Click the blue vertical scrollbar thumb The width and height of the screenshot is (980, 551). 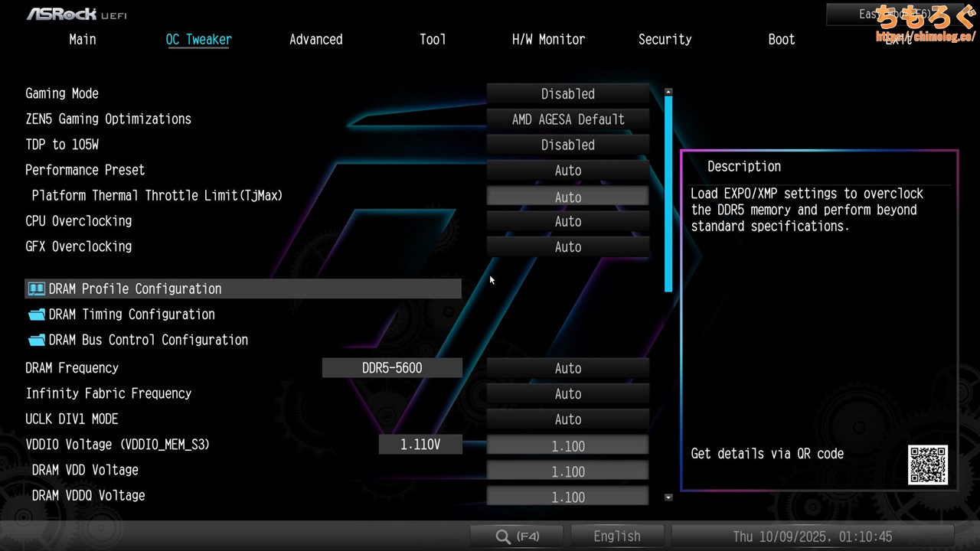[x=668, y=191]
